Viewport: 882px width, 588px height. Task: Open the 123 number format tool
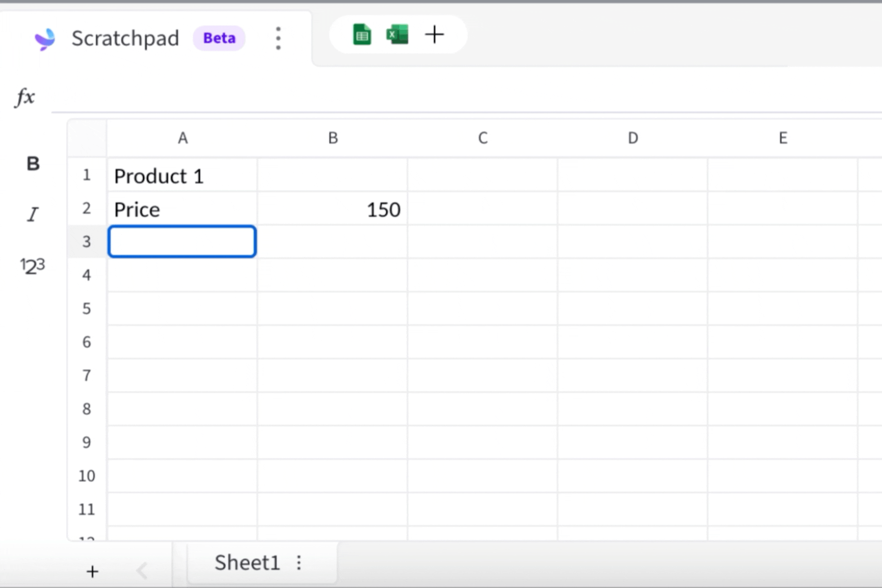pos(33,267)
